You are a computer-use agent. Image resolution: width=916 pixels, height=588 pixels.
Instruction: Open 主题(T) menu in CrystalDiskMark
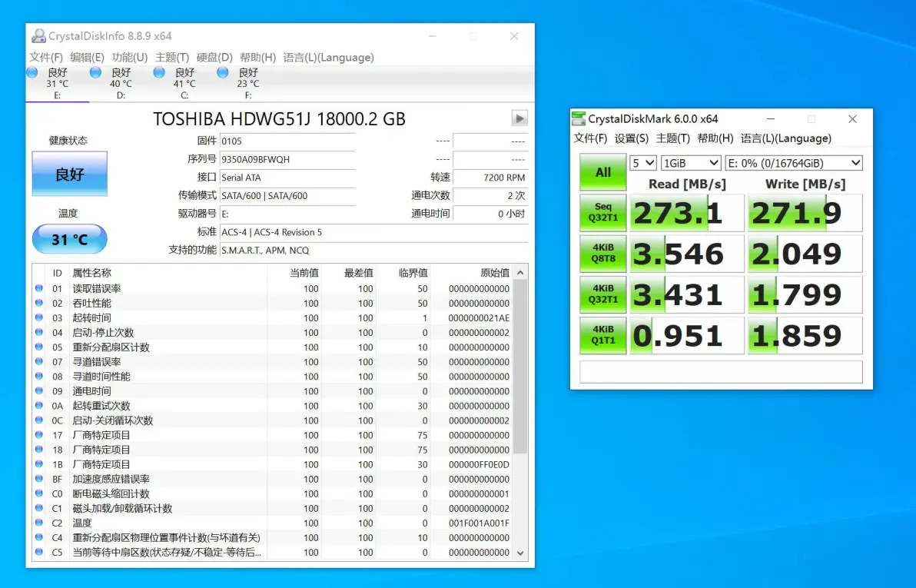tap(673, 138)
